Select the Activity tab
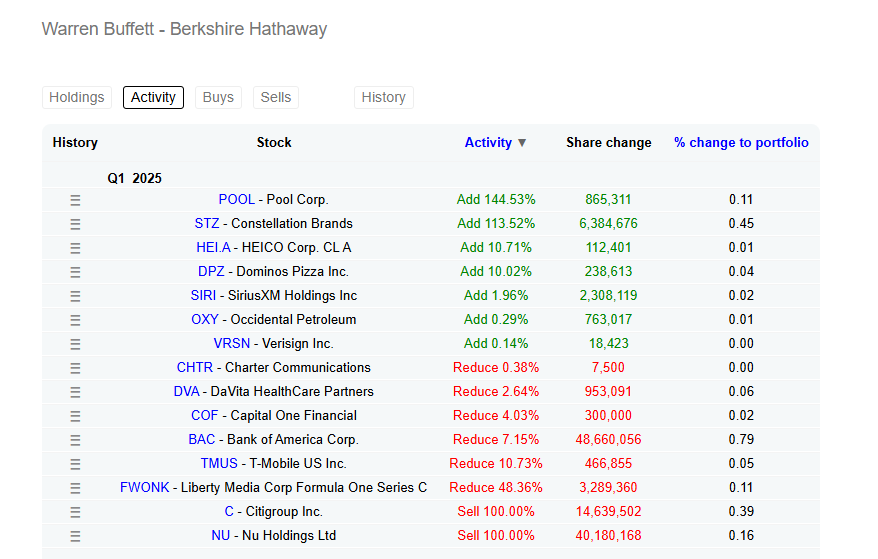This screenshot has height=559, width=878. 153,97
